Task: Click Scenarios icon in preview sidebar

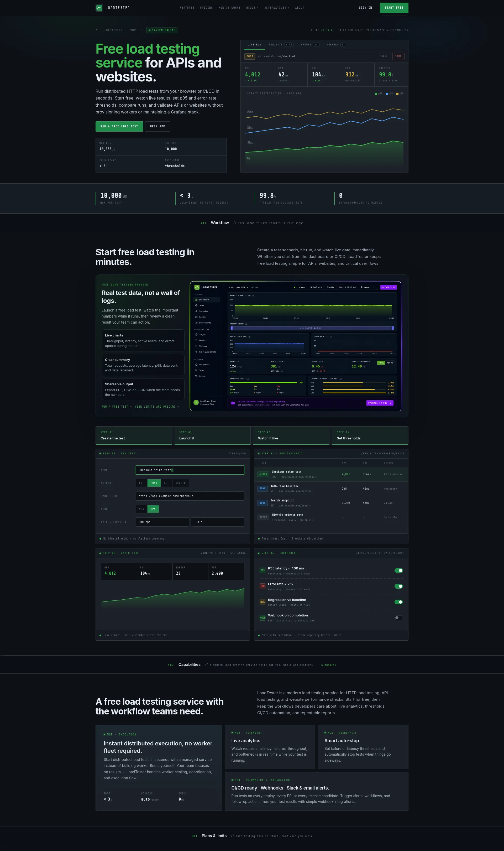Action: pos(196,311)
